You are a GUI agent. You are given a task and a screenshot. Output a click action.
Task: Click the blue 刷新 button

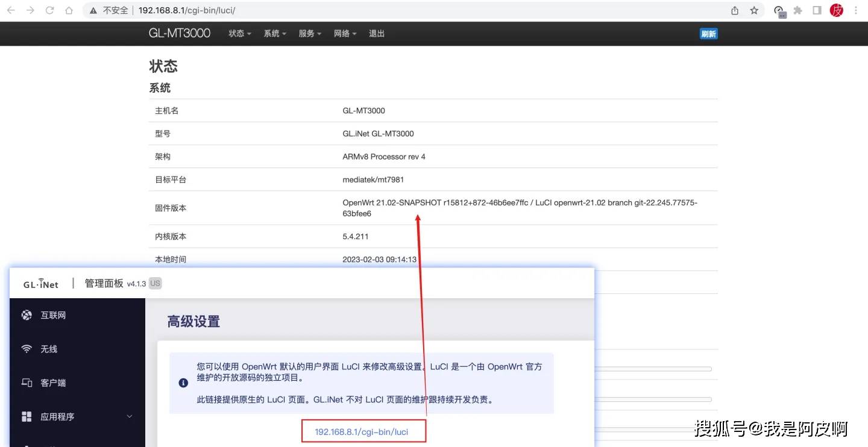point(709,34)
